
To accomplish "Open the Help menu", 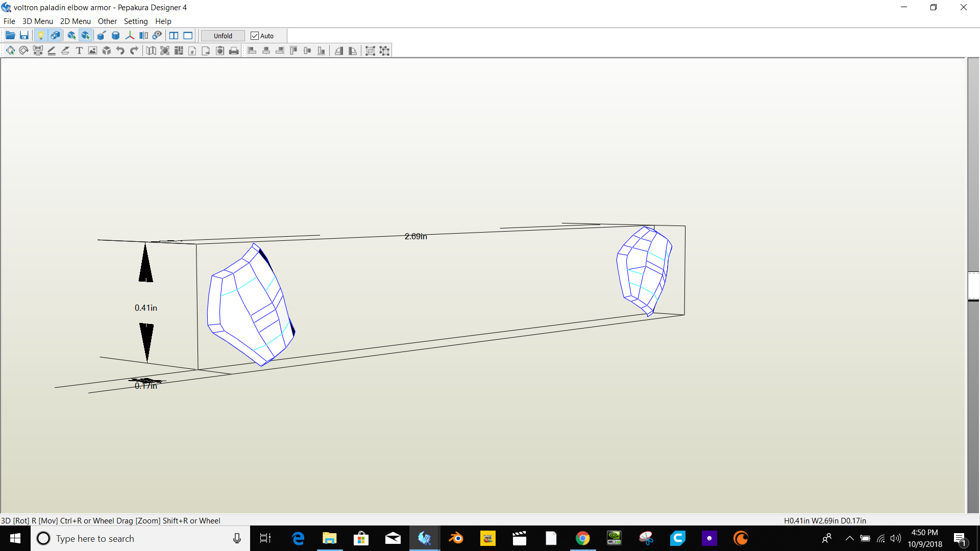I will point(163,21).
